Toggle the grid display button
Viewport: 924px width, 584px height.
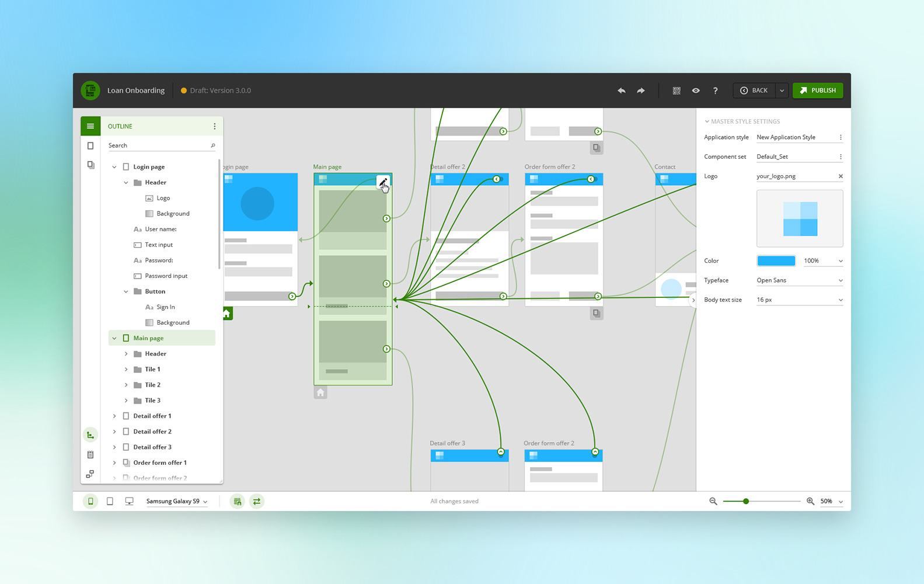click(237, 501)
